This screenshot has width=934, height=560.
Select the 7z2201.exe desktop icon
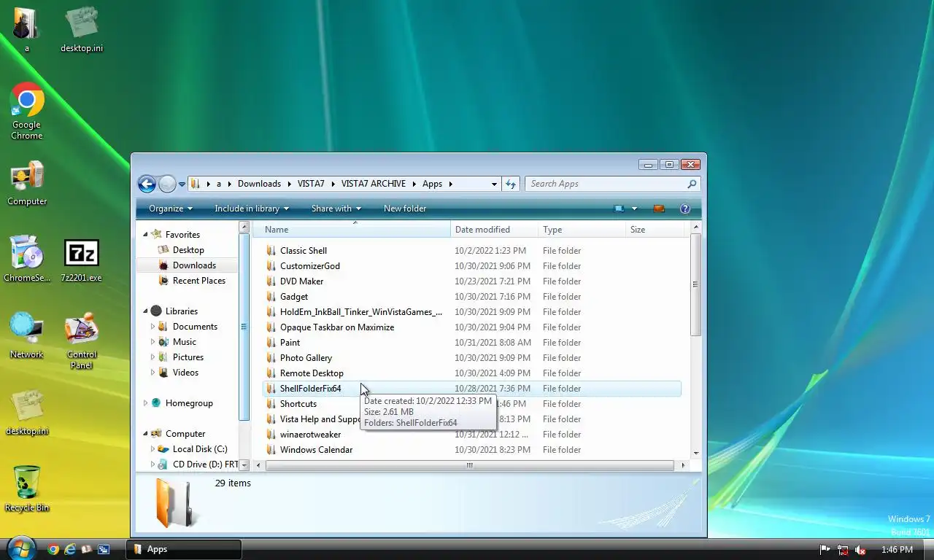point(81,260)
